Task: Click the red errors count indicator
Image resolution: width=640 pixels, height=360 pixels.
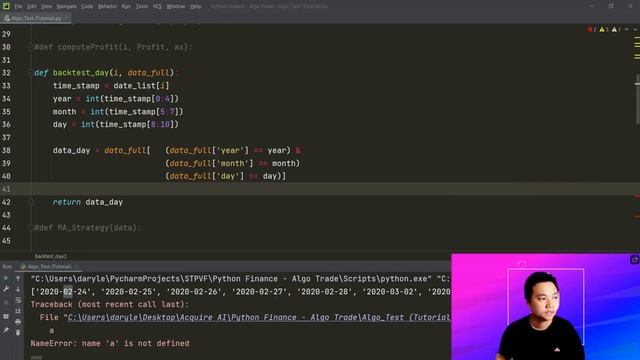Action: [592, 29]
